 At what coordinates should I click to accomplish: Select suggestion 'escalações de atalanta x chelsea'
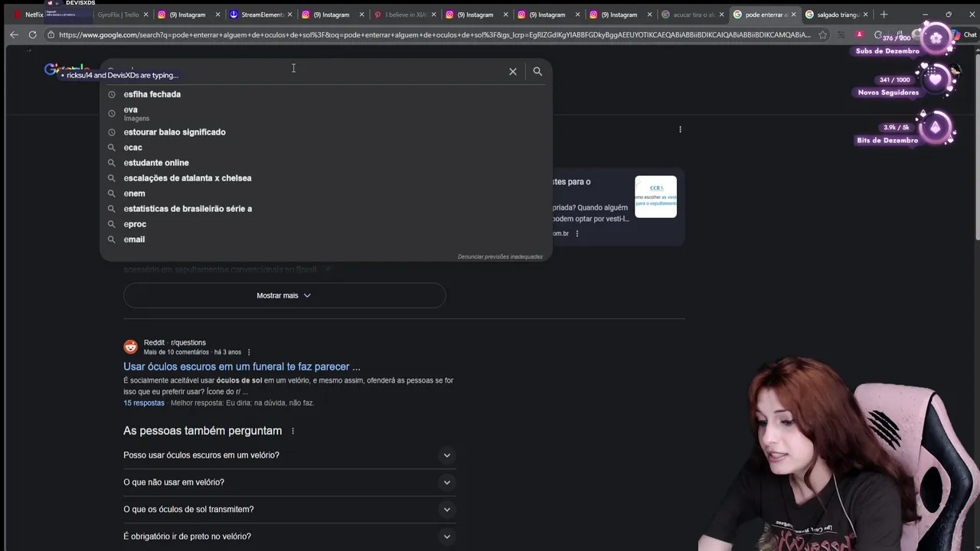[x=188, y=178]
